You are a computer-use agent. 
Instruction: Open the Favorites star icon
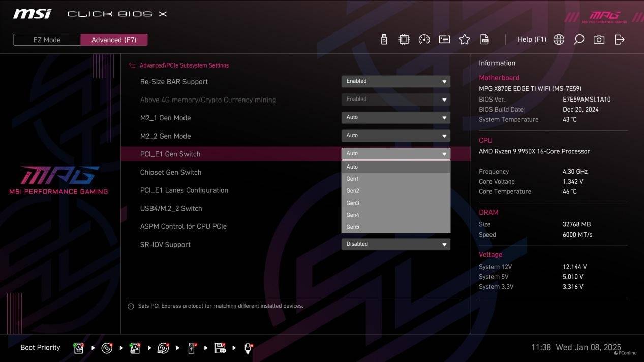click(465, 40)
